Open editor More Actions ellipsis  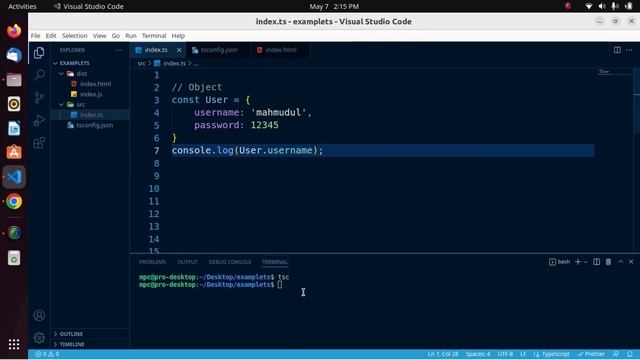[629, 50]
